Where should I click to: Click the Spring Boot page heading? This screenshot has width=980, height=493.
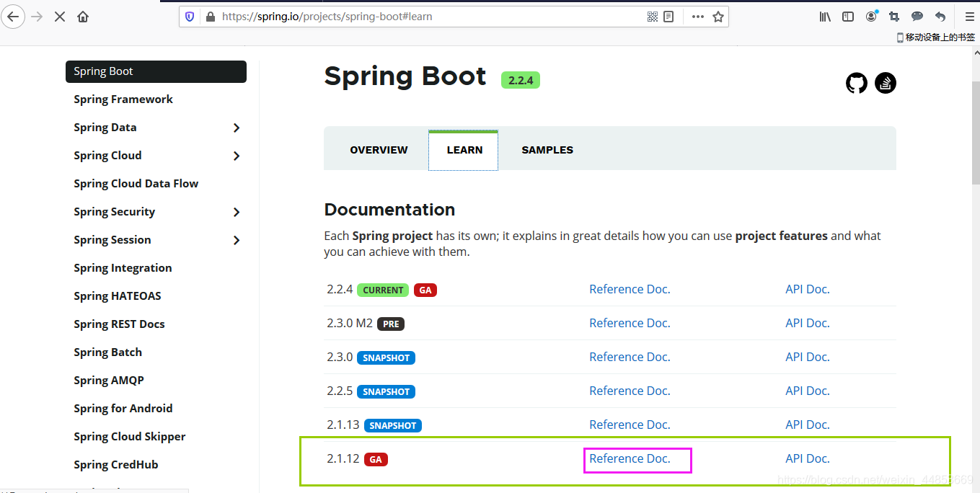405,76
